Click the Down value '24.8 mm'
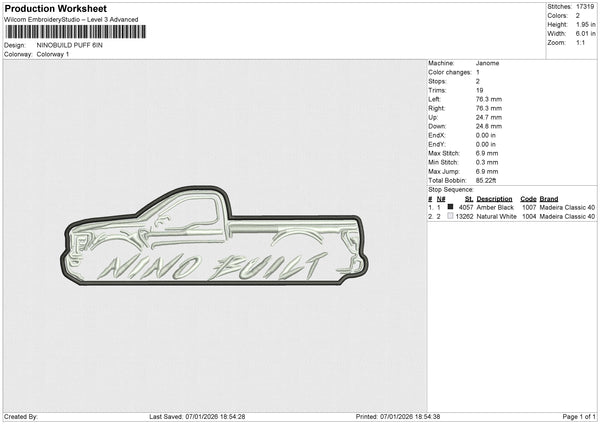The image size is (600, 424). pyautogui.click(x=489, y=126)
